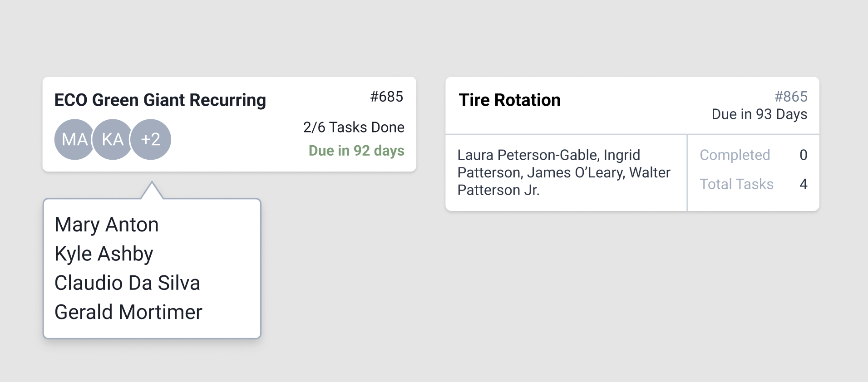Click work order number #865

click(791, 97)
